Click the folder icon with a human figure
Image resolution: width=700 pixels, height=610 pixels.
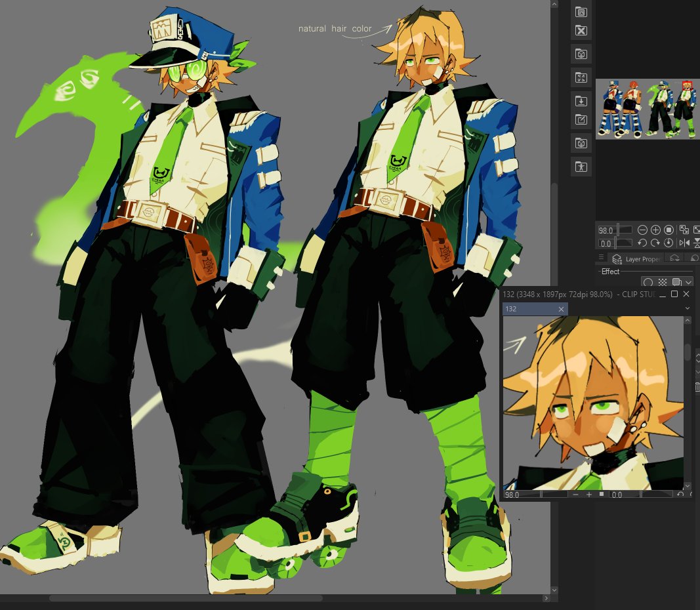tap(581, 167)
